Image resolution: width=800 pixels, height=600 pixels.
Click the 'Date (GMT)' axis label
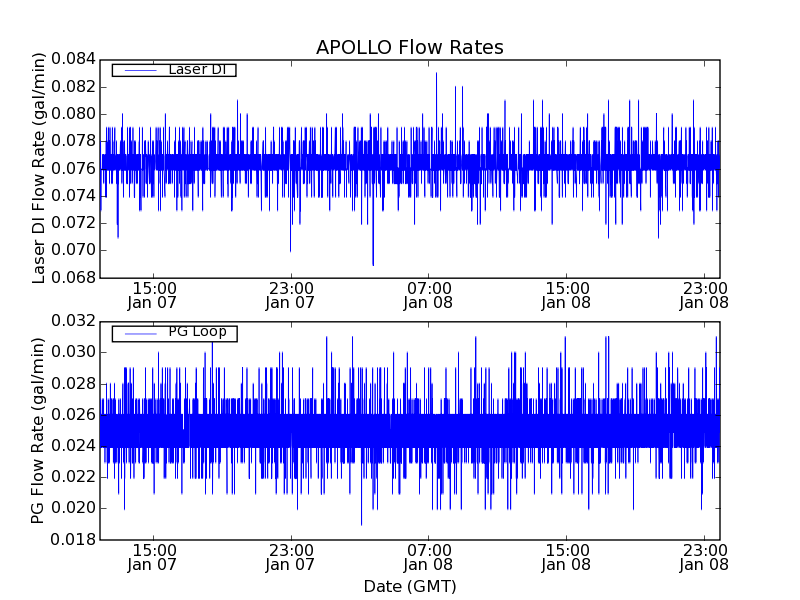point(410,586)
